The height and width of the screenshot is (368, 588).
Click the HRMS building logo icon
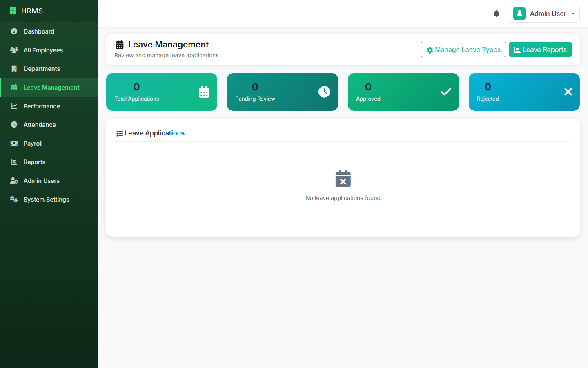click(13, 11)
